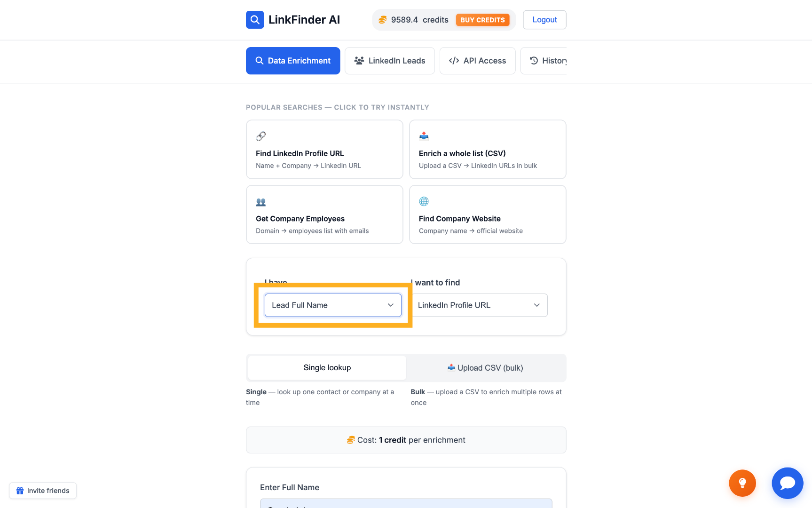Click the people icon in LinkedIn Leads tab
The width and height of the screenshot is (812, 508).
(x=359, y=61)
